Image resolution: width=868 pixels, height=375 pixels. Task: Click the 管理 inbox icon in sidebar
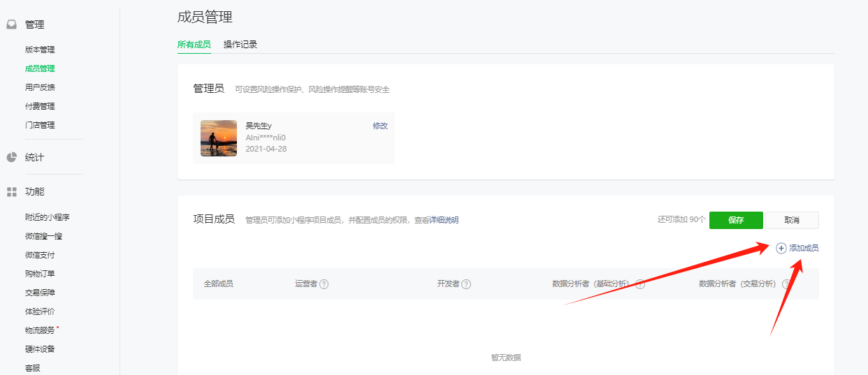[x=11, y=24]
